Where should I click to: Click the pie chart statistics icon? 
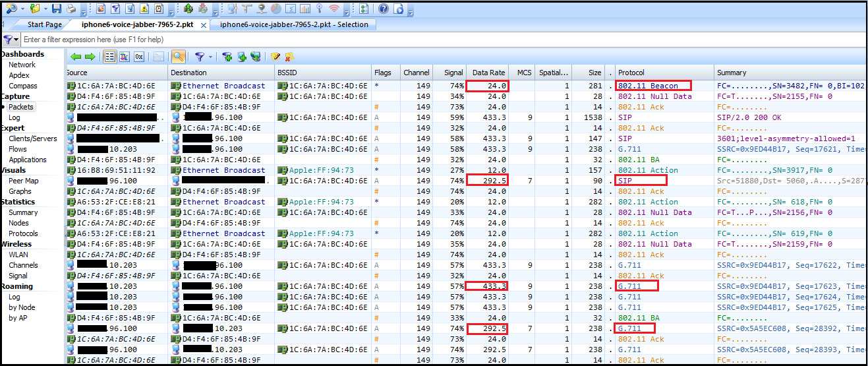point(275,9)
